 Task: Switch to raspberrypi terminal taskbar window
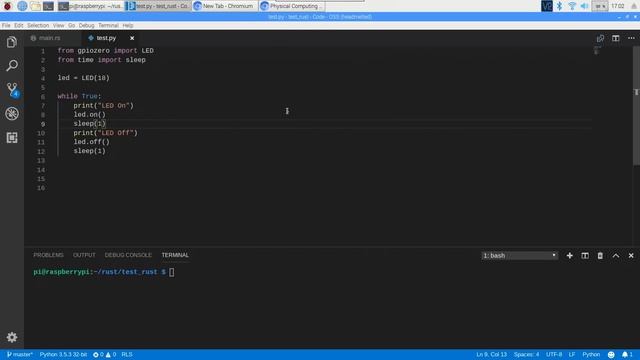point(90,6)
